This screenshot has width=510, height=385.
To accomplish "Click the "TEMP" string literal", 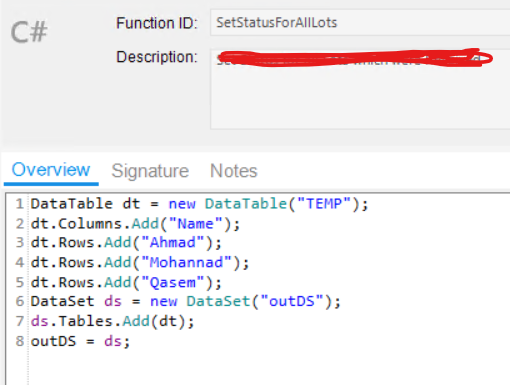I will [x=324, y=204].
